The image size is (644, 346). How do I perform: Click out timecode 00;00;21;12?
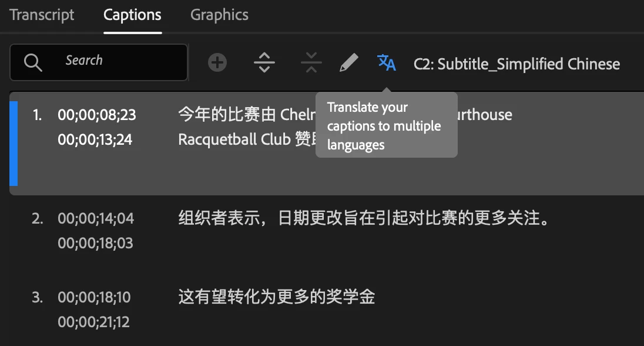[93, 322]
